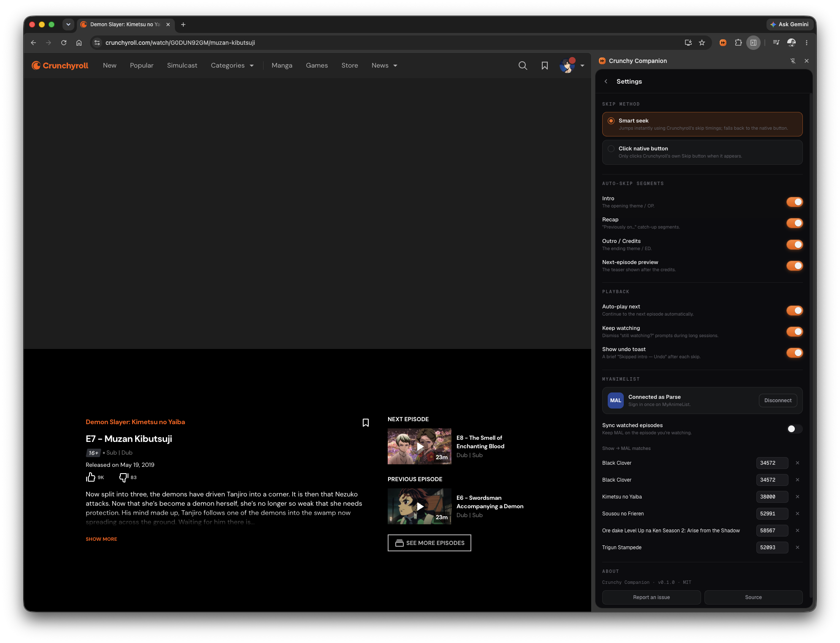Click the site information icon in address bar
Viewport: 840px width, 643px height.
pos(97,43)
